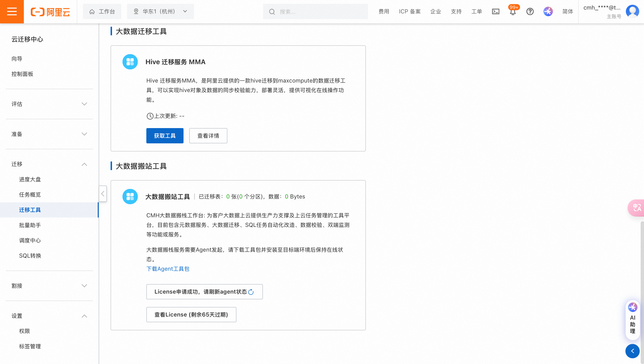Open the 工单 menu
Screen dimensions: 644x364
(x=476, y=11)
